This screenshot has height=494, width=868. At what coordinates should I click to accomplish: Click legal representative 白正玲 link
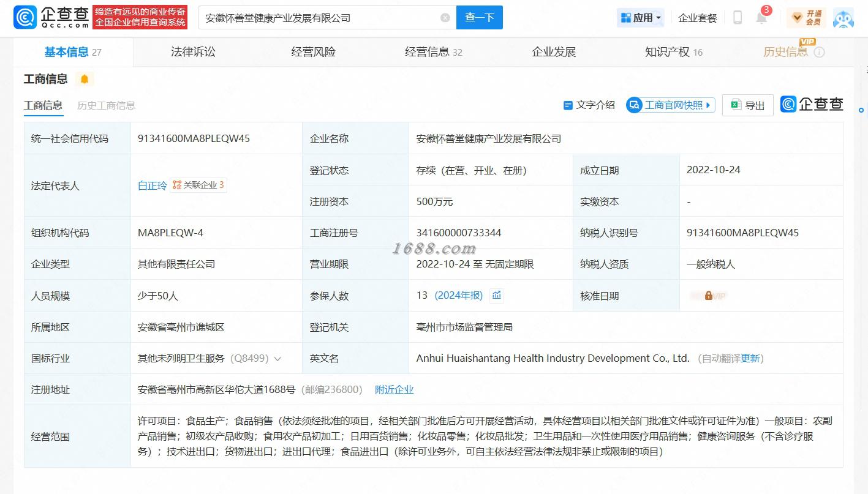tap(152, 185)
